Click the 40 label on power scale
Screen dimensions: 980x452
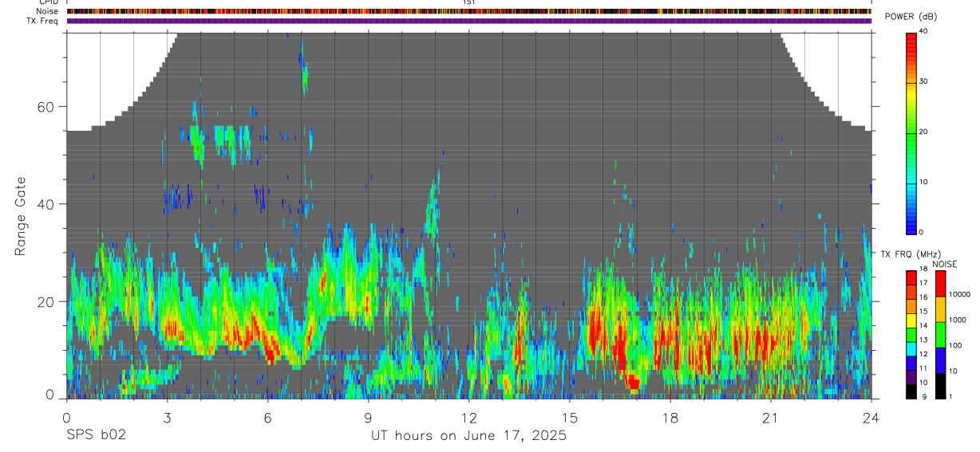click(x=923, y=30)
